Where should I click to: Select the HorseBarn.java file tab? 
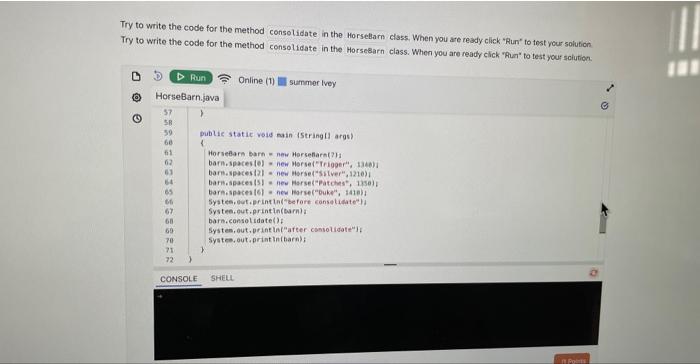pyautogui.click(x=188, y=97)
